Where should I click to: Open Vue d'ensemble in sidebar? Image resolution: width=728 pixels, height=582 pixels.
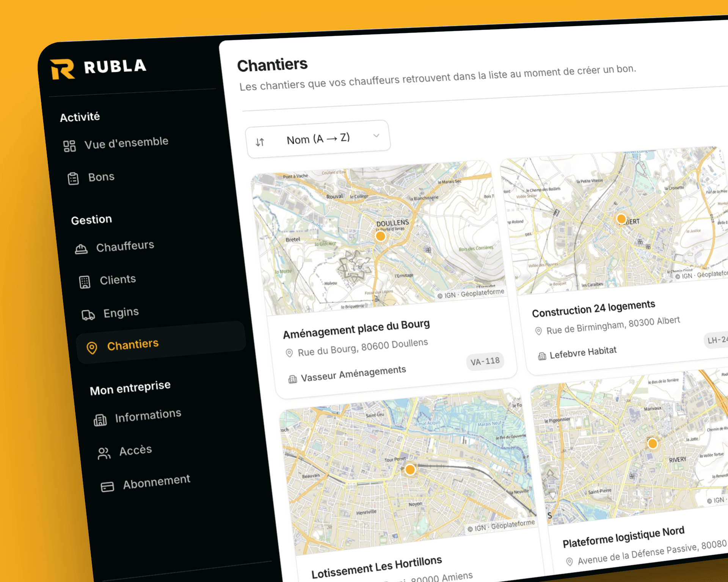[x=126, y=143]
